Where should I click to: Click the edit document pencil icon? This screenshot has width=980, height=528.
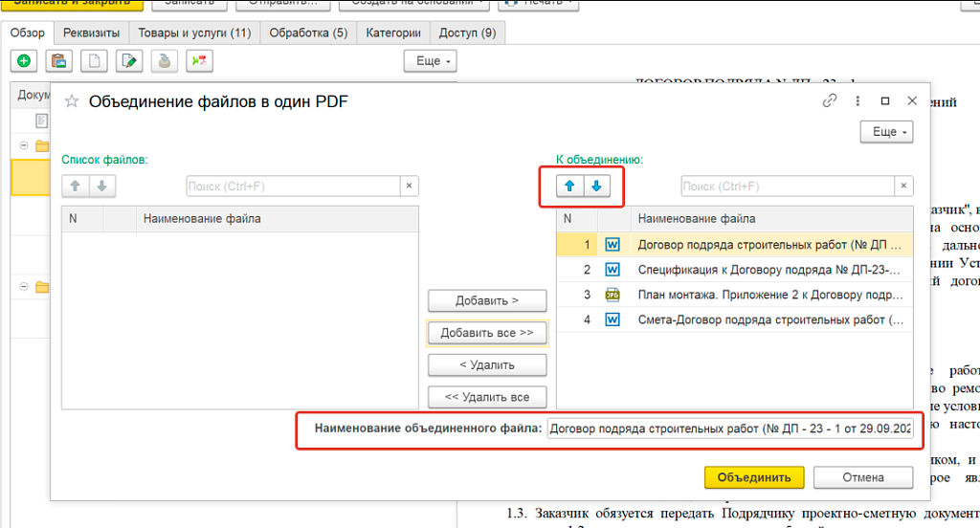[x=128, y=61]
